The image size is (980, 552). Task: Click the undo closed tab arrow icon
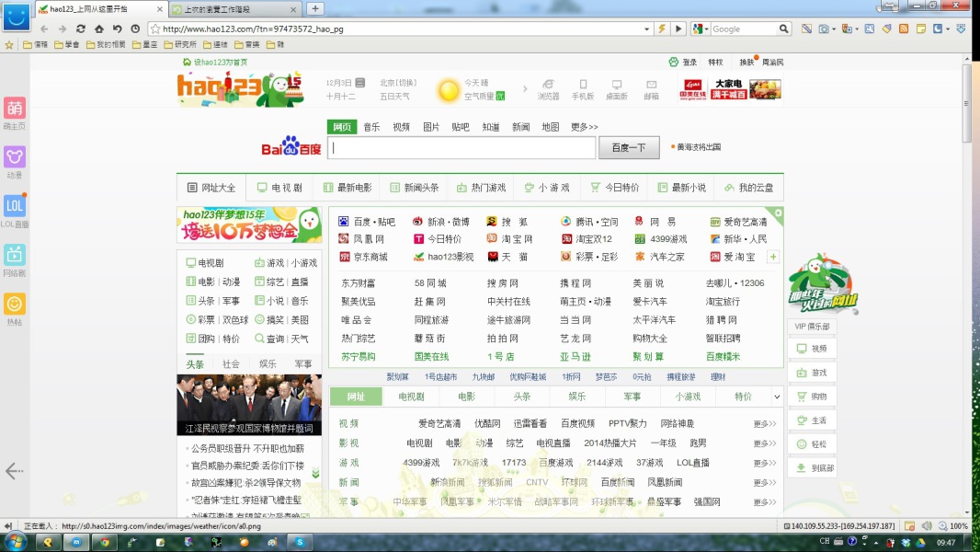coord(117,29)
